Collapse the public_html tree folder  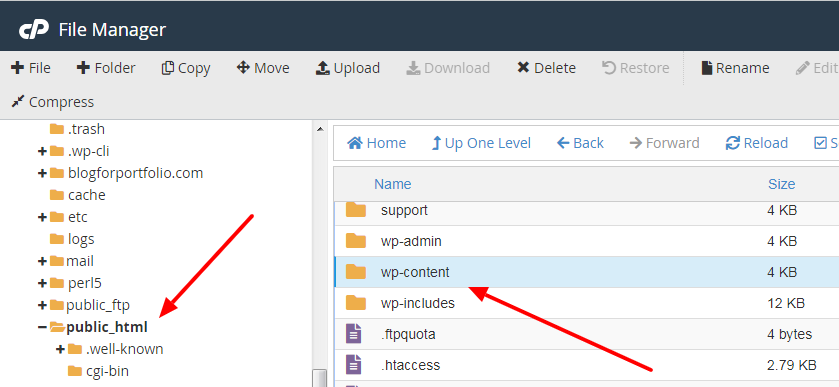click(42, 327)
